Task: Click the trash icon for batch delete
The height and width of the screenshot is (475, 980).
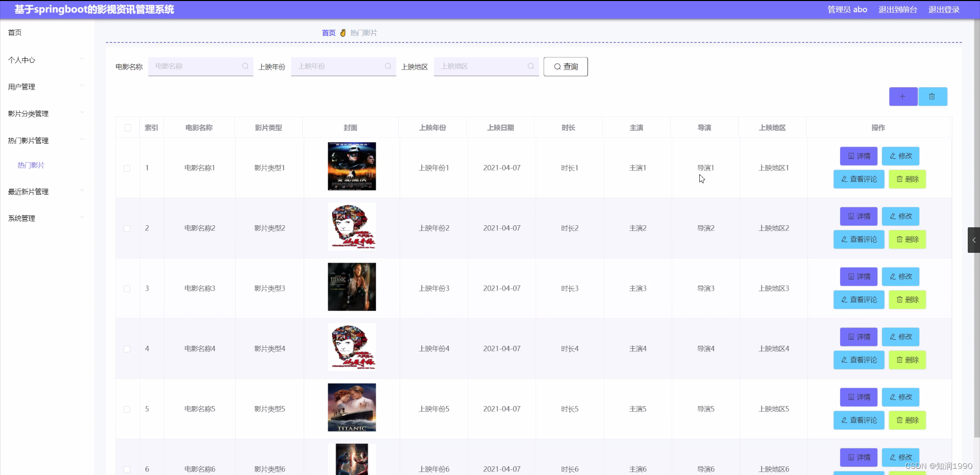Action: coord(933,97)
